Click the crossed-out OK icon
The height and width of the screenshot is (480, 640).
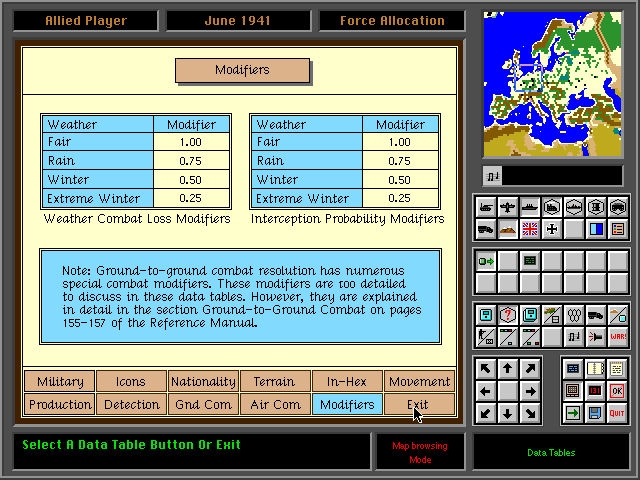pyautogui.click(x=617, y=391)
